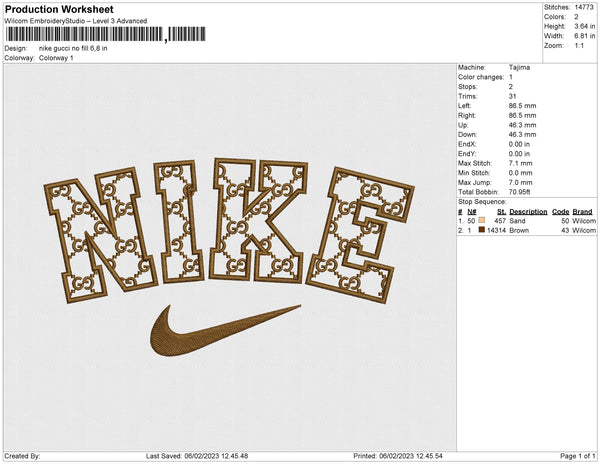Click the Sand color swatch
The image size is (600, 464).
tap(482, 221)
